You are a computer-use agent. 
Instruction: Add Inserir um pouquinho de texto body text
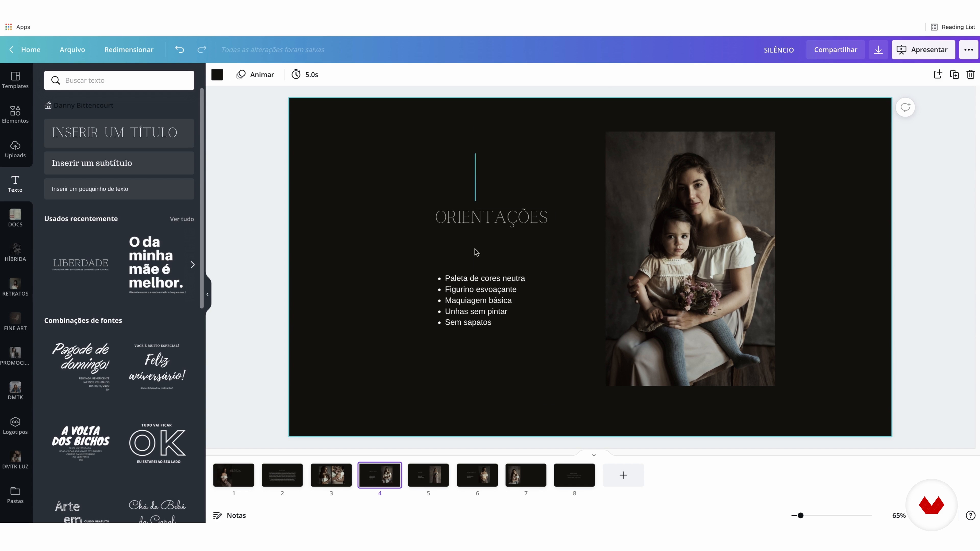coord(119,189)
